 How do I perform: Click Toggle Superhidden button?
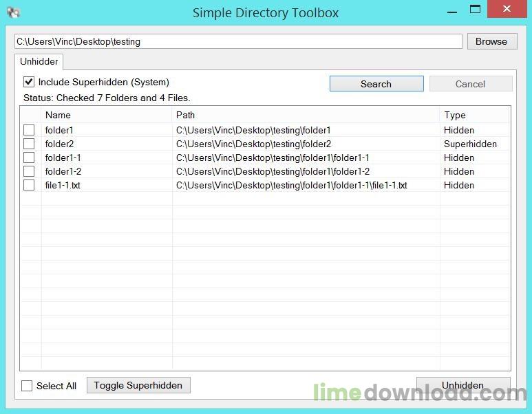point(138,385)
